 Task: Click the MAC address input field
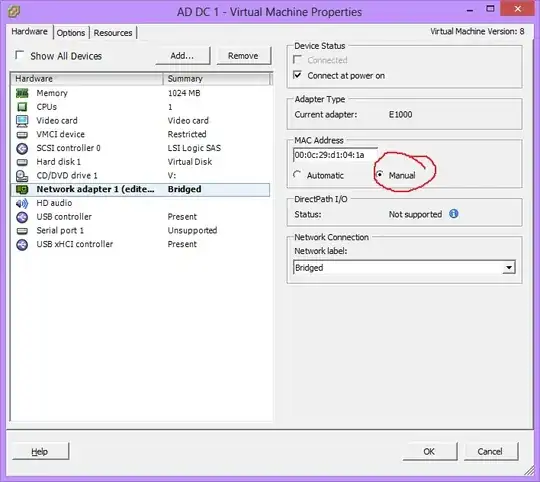coord(335,155)
